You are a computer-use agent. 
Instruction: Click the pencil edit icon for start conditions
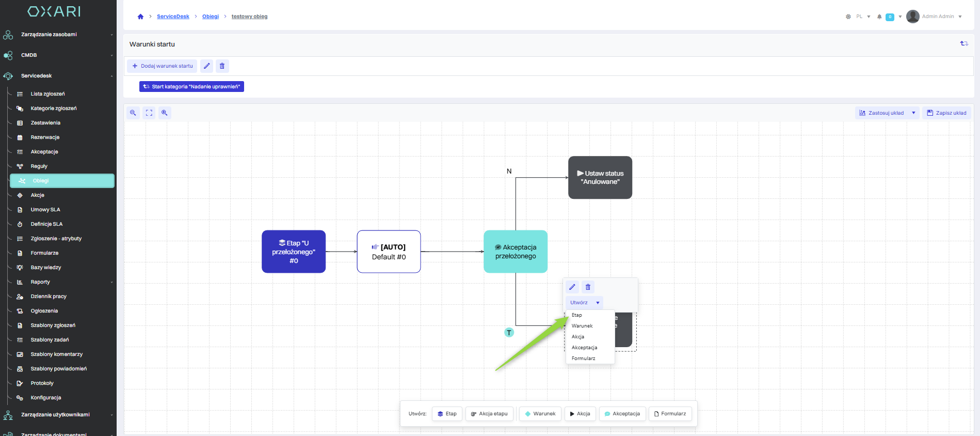[206, 66]
